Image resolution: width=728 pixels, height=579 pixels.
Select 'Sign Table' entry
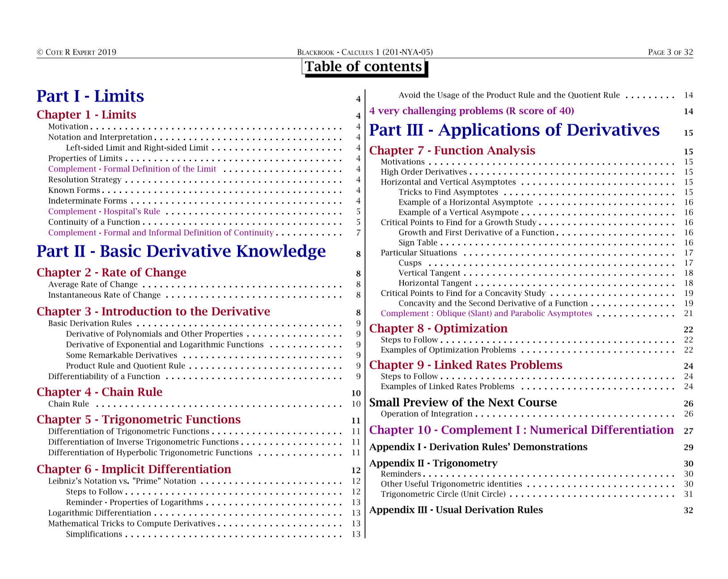[x=418, y=243]
